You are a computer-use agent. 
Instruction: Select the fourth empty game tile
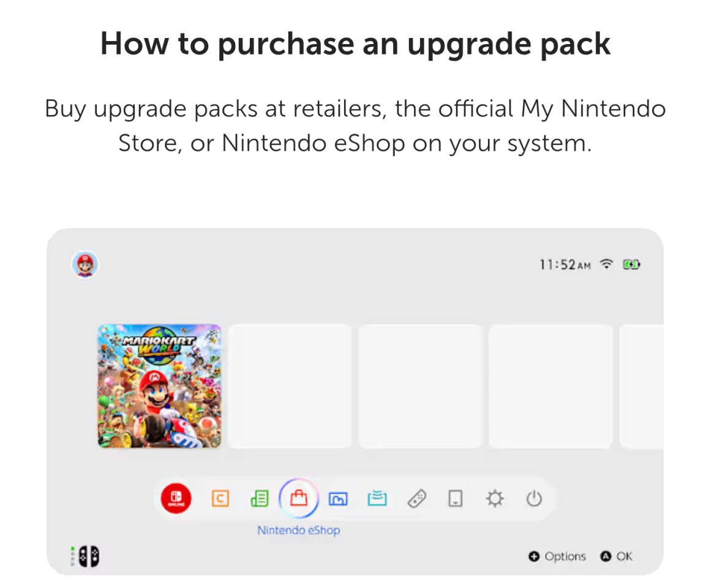642,386
